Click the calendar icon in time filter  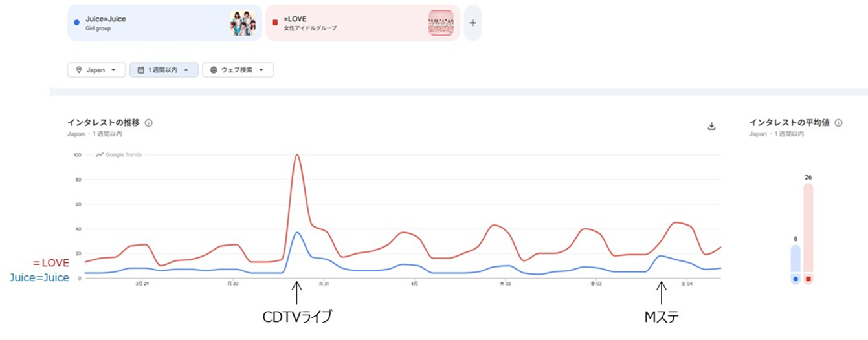tap(140, 70)
